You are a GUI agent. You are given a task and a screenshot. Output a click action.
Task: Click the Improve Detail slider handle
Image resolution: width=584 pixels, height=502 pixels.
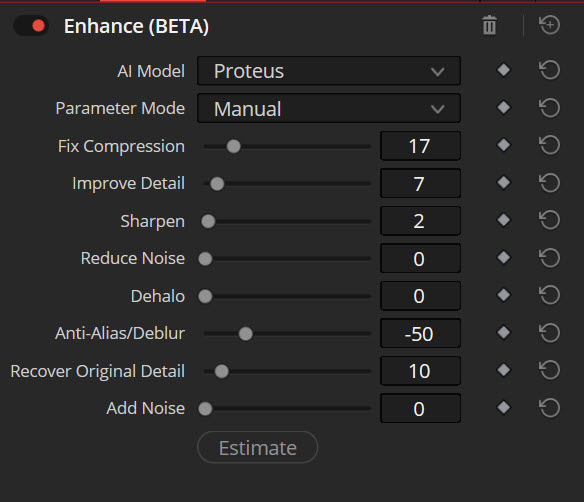pyautogui.click(x=217, y=184)
